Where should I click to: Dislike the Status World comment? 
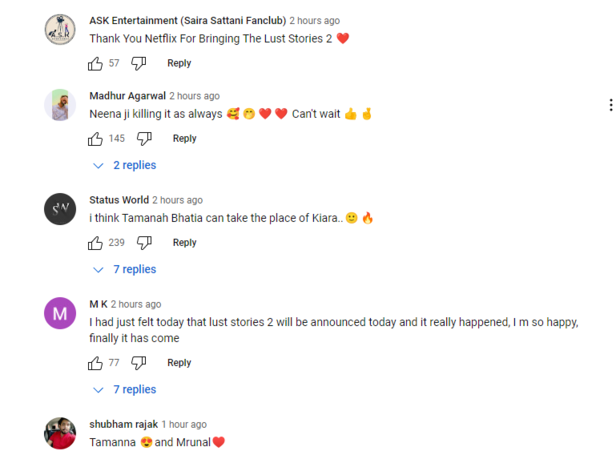point(145,243)
